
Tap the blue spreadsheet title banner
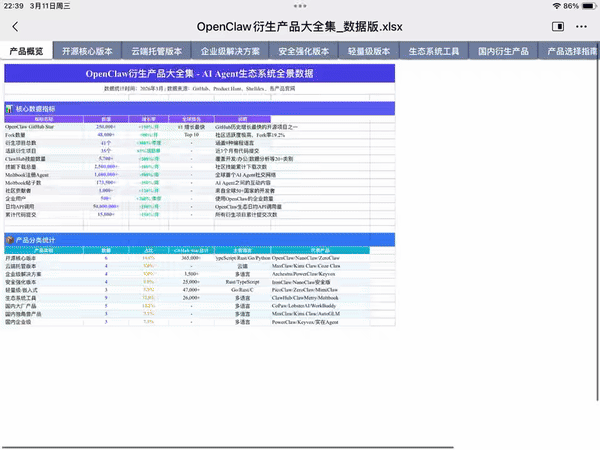coord(199,73)
